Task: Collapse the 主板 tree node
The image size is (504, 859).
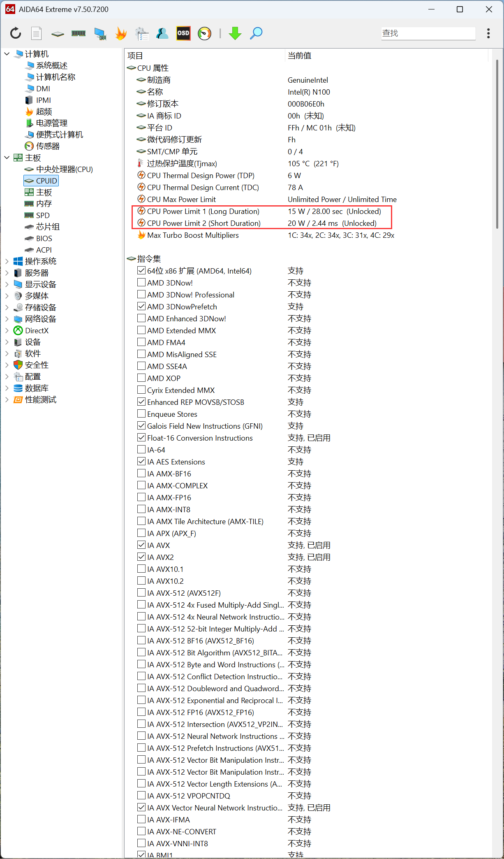Action: 7,158
